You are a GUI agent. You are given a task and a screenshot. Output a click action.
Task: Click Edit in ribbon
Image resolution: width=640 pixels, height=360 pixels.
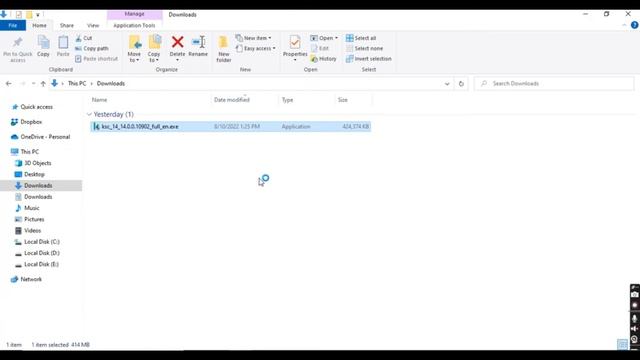[x=320, y=49]
